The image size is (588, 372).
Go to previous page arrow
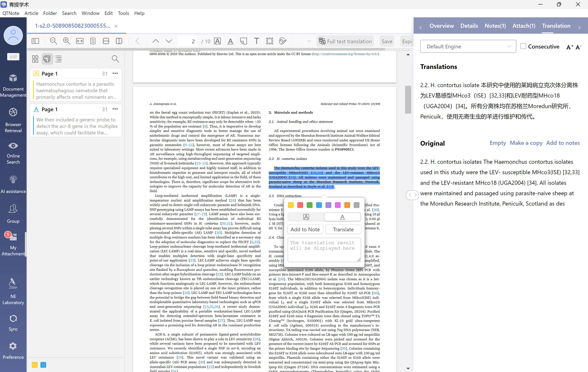[x=156, y=41]
